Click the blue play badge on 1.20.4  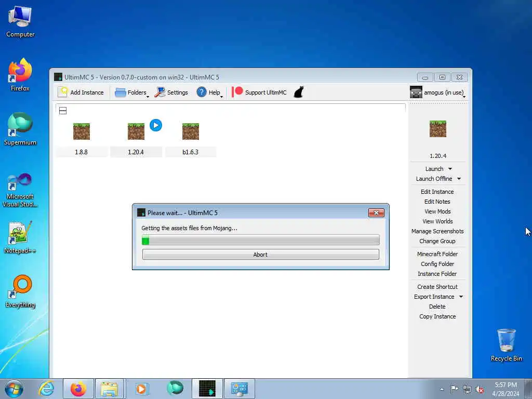(156, 125)
